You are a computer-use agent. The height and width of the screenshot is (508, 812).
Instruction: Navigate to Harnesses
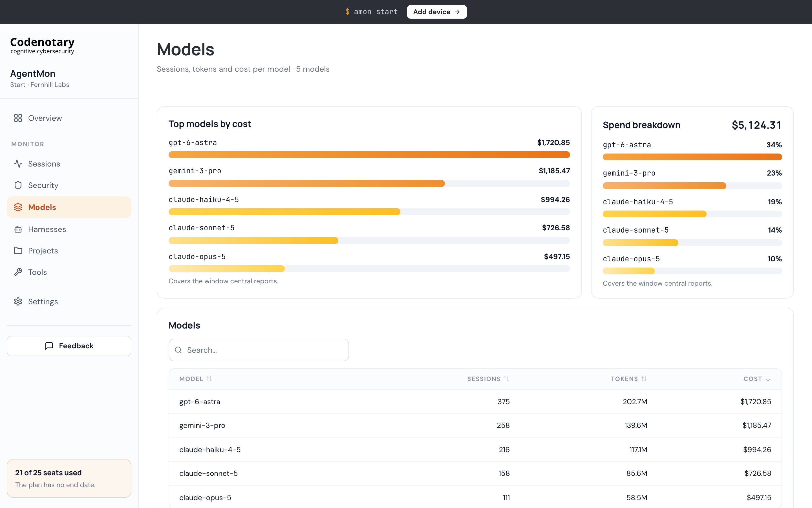click(69, 229)
